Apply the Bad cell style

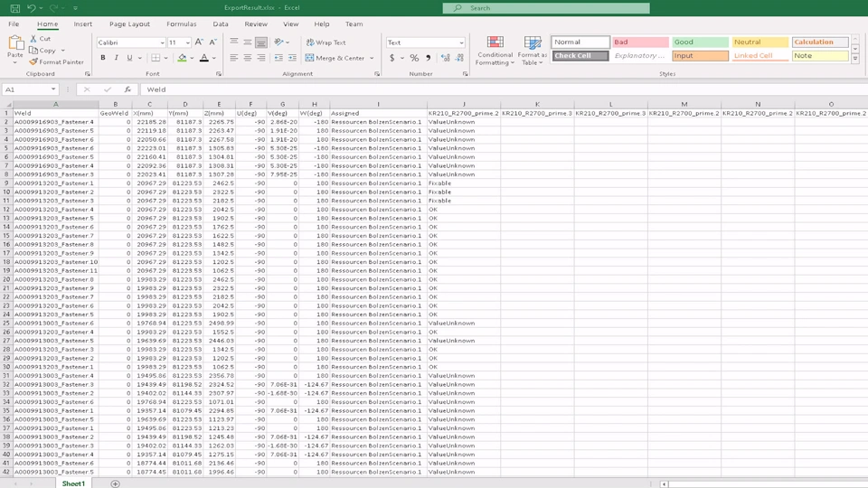[640, 42]
